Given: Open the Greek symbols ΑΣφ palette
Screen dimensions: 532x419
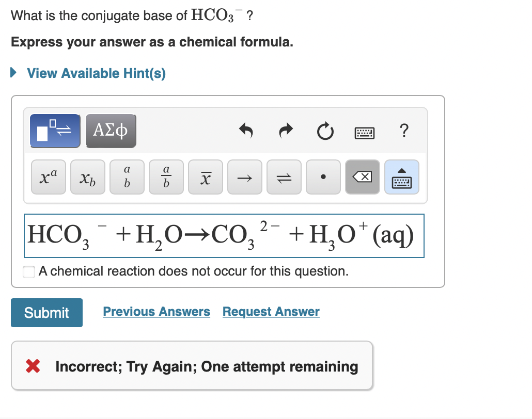Looking at the screenshot, I should point(111,131).
